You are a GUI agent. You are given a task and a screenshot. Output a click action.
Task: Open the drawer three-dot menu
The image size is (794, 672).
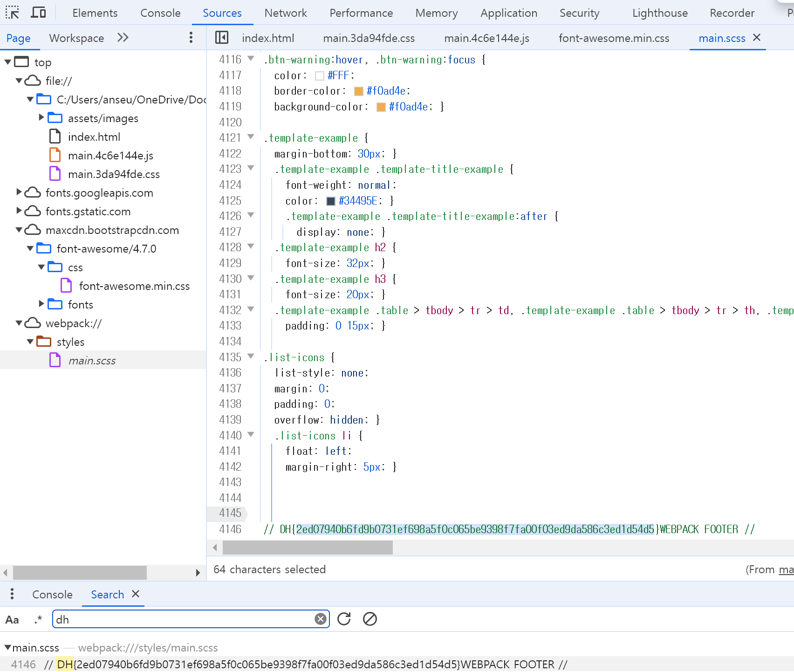point(12,594)
